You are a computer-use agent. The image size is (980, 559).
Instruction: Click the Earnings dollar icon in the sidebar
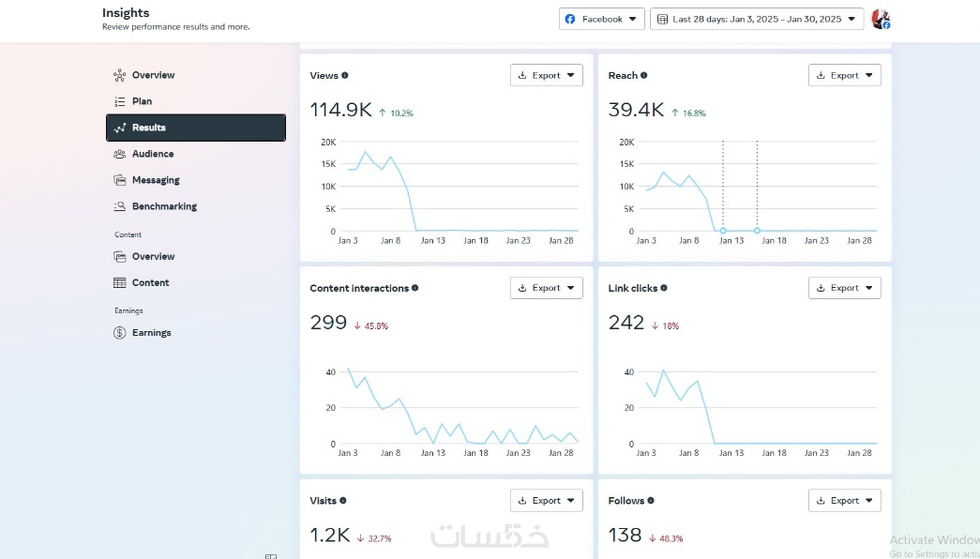coord(119,333)
